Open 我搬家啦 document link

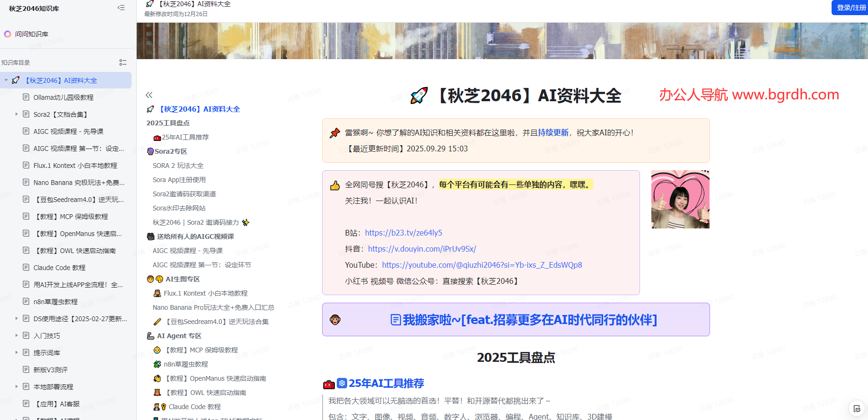(524, 320)
